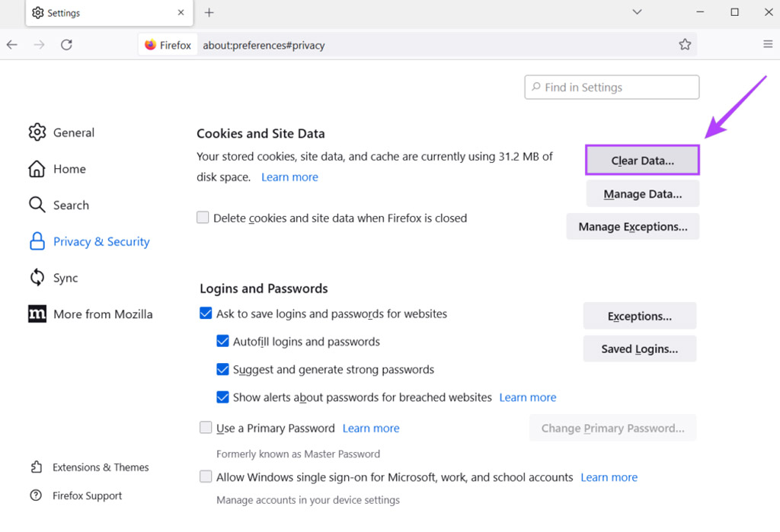The width and height of the screenshot is (780, 532).
Task: Enable Delete cookies when Firefox is closed
Action: 203,218
